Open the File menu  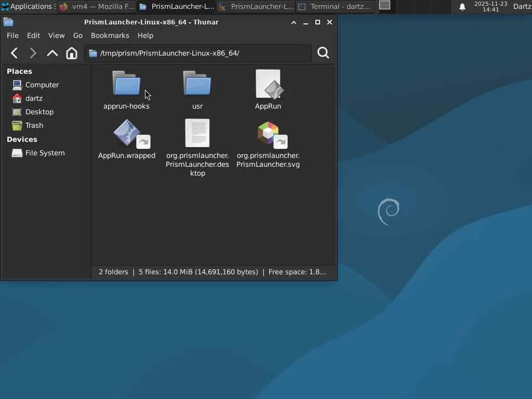click(12, 36)
